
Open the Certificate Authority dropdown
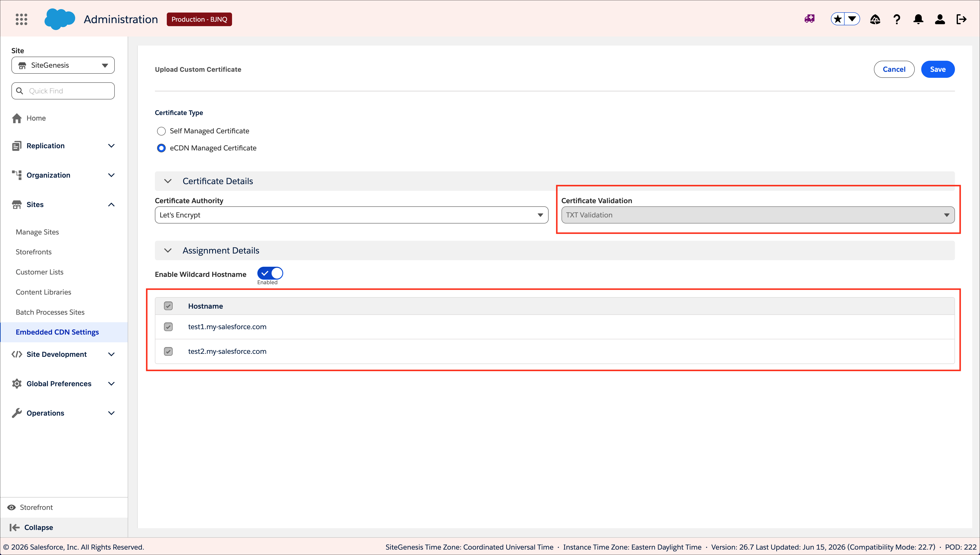point(351,215)
